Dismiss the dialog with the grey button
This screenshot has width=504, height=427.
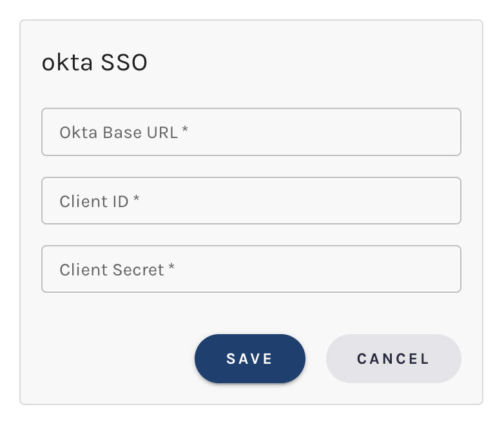click(393, 359)
